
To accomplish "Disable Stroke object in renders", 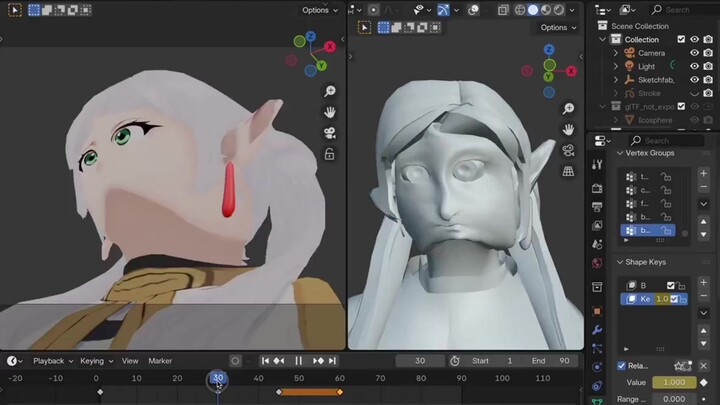I will tap(708, 93).
